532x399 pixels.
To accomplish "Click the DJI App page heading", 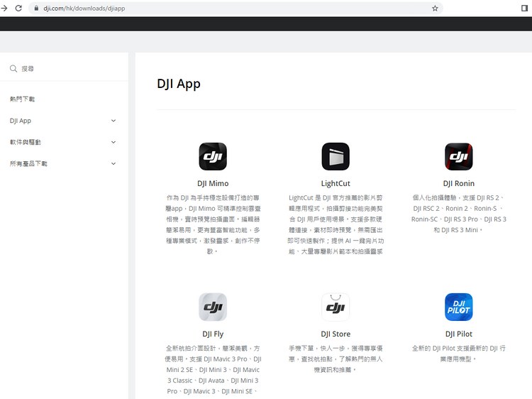I will tap(179, 84).
